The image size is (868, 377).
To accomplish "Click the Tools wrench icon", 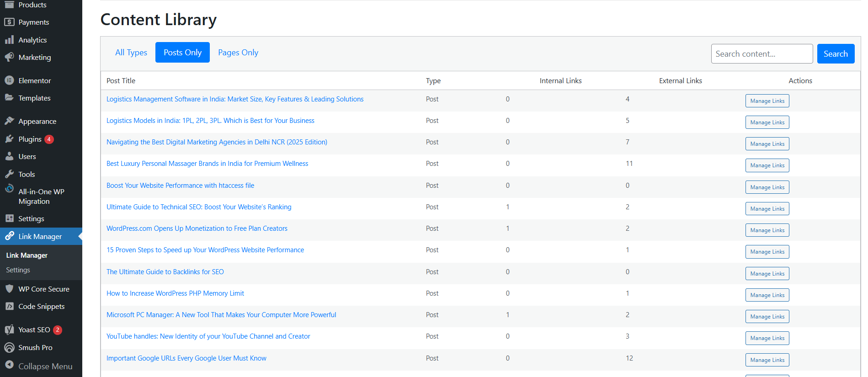I will [9, 174].
